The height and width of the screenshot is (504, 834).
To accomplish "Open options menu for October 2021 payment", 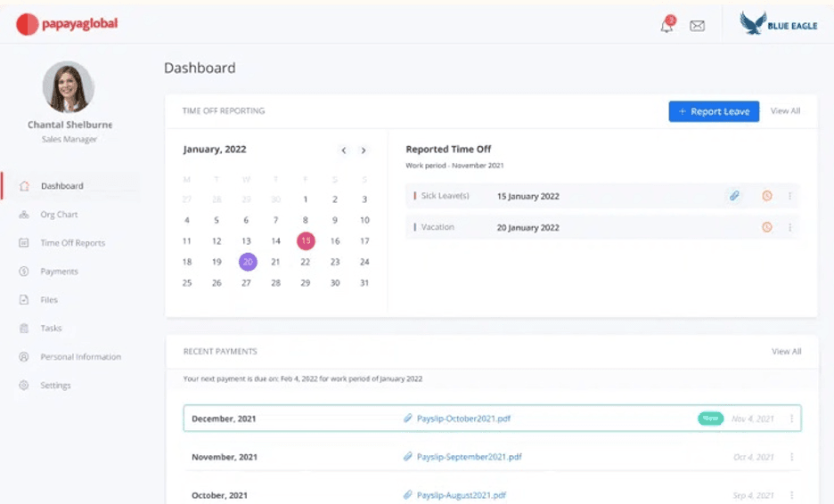I will pos(791,495).
